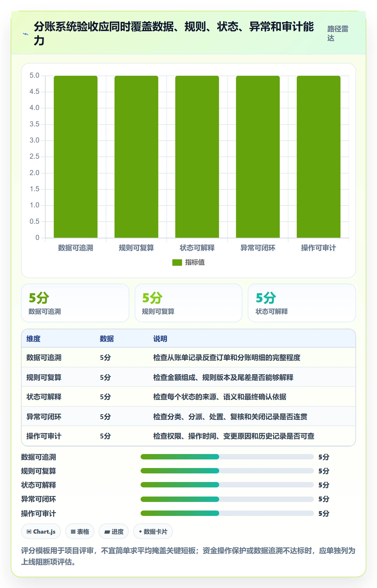Open the 状态可解释 5分 data card

click(302, 303)
